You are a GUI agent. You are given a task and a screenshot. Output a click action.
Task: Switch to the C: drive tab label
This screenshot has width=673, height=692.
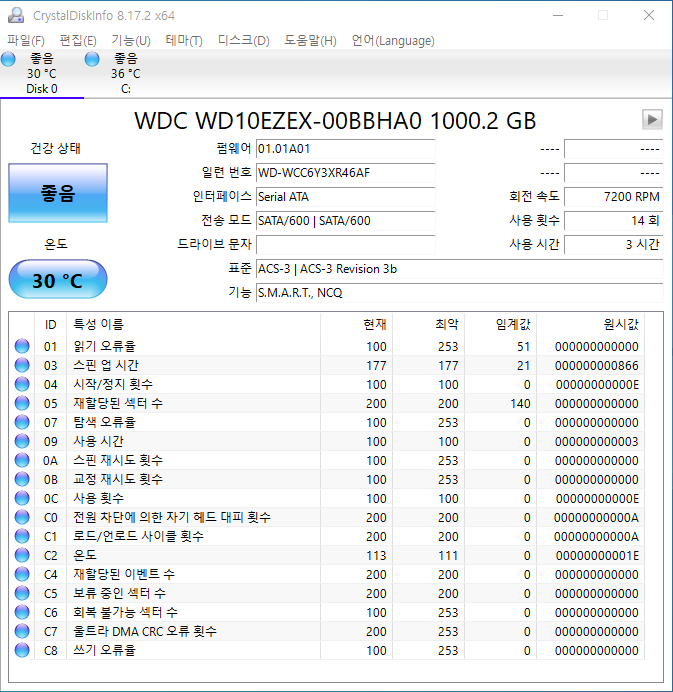(x=126, y=89)
